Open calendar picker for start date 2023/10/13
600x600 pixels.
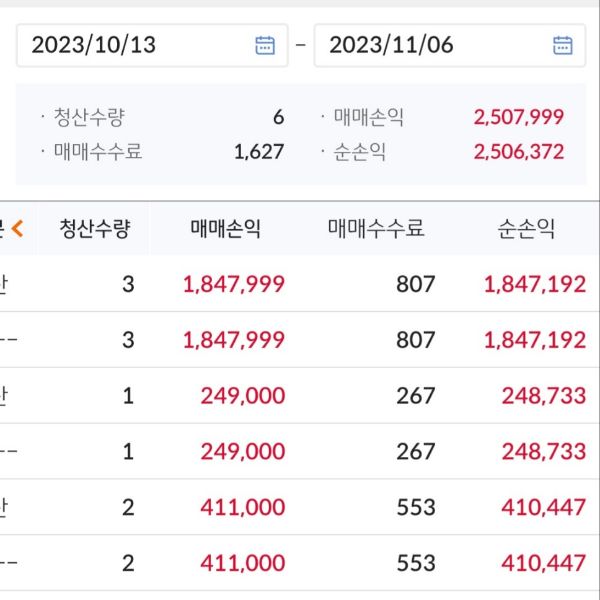(x=265, y=45)
